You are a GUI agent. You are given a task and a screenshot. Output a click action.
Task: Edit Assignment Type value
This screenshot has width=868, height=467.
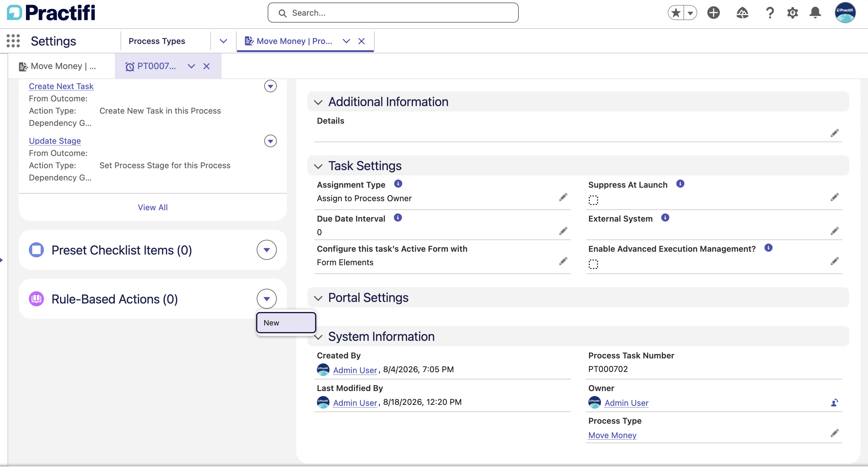point(563,197)
